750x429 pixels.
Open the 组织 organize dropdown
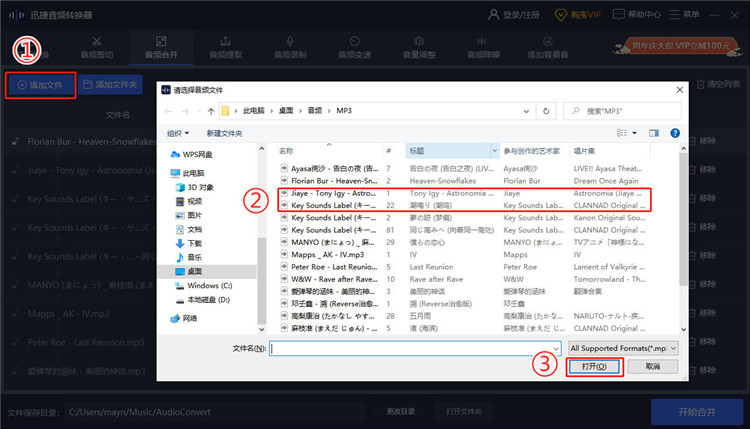coord(177,133)
